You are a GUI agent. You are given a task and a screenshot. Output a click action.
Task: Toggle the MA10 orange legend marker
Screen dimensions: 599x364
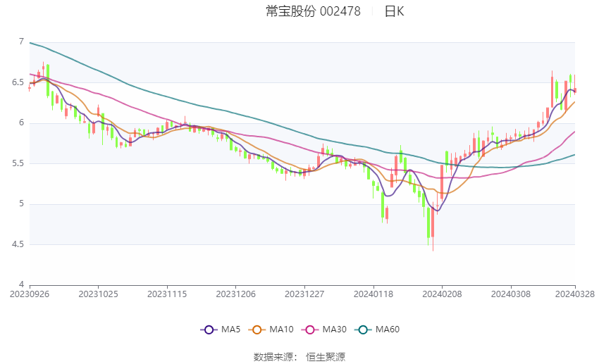(x=257, y=330)
